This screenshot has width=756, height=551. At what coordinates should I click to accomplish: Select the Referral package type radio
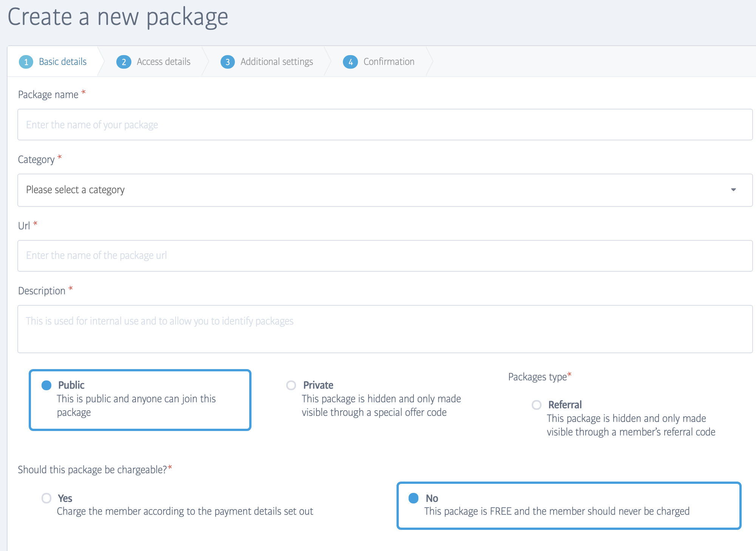point(536,405)
